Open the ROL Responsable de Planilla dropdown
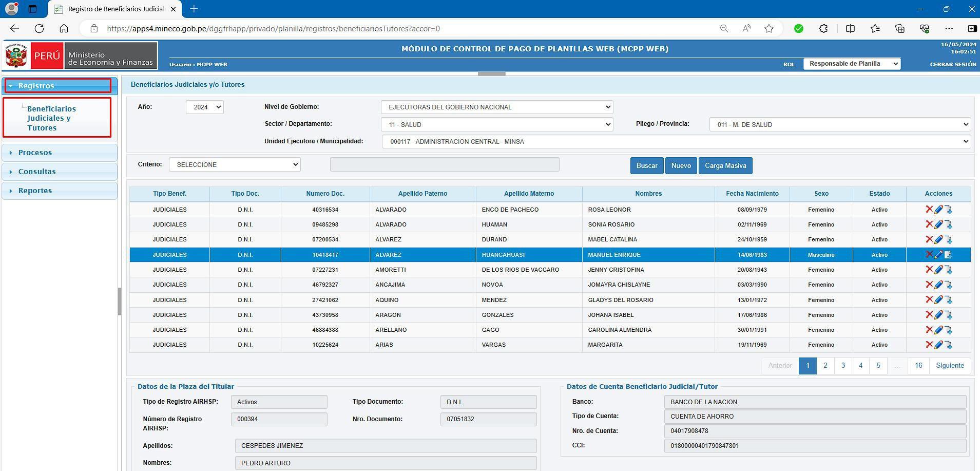Viewport: 980px width, 471px height. click(851, 64)
